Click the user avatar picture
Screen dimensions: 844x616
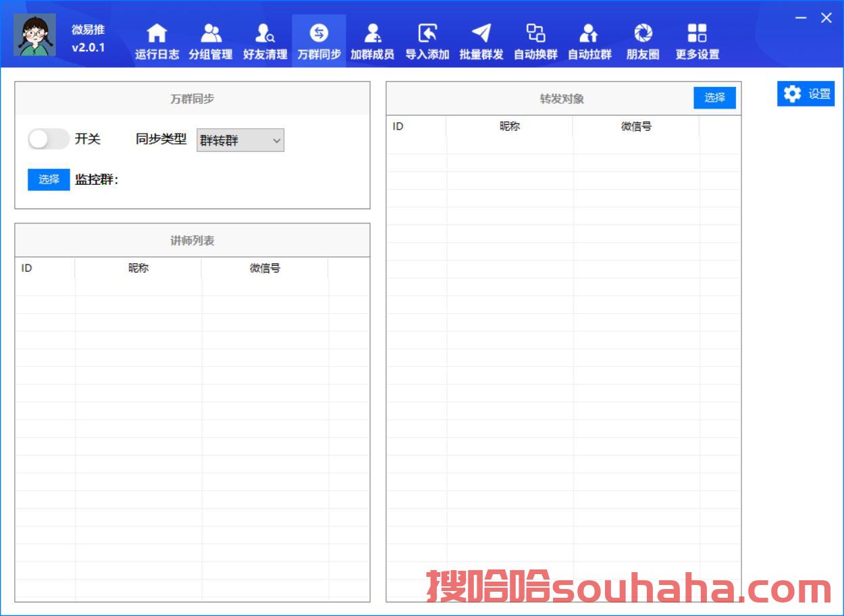35,35
